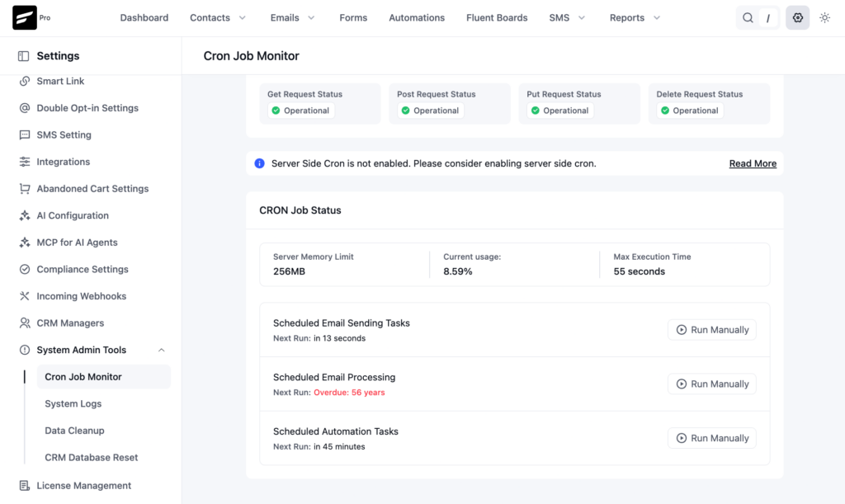Open Smart Link settings
Screen dimensions: 845x504
[60, 82]
